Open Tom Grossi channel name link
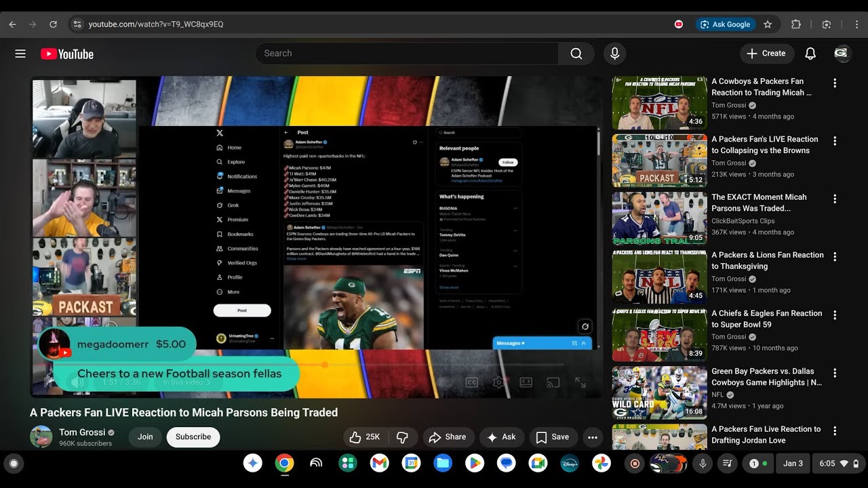Image resolution: width=868 pixels, height=488 pixels. coord(81,432)
